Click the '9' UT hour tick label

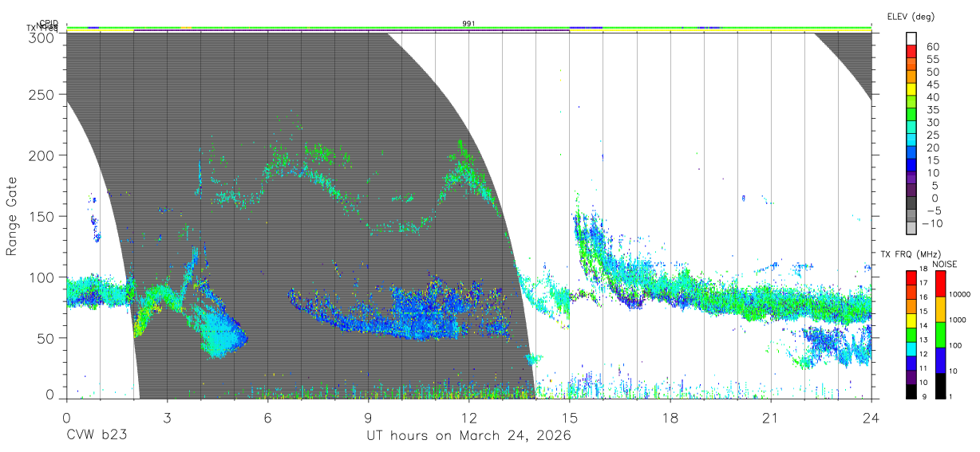click(368, 418)
